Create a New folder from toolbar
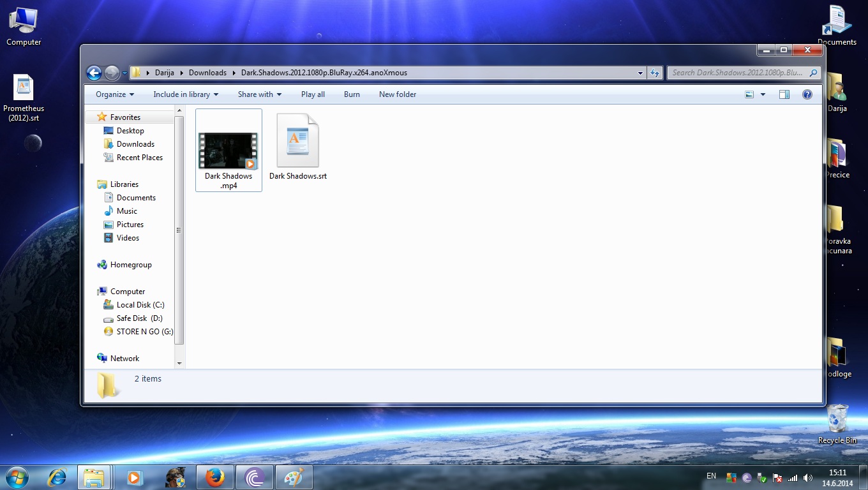Screen dimensions: 868x490 click(398, 94)
